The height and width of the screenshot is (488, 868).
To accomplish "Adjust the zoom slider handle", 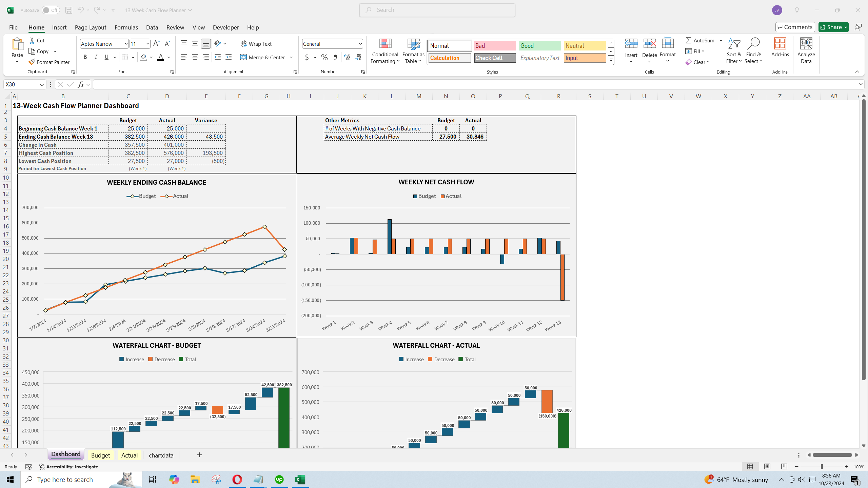I will (822, 467).
